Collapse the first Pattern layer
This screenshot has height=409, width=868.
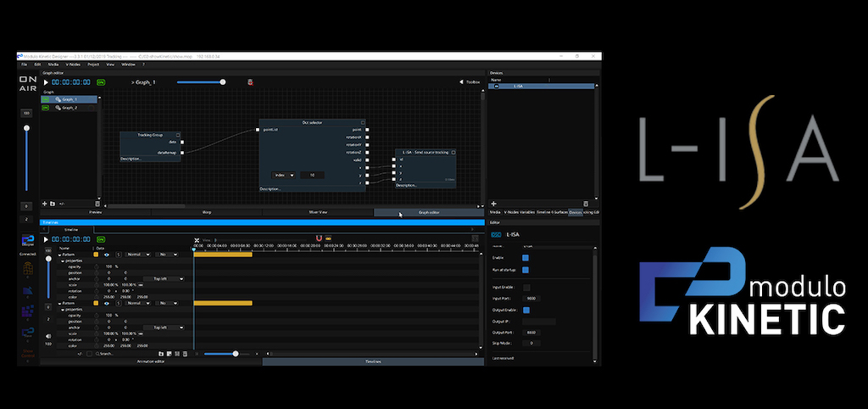[60, 255]
